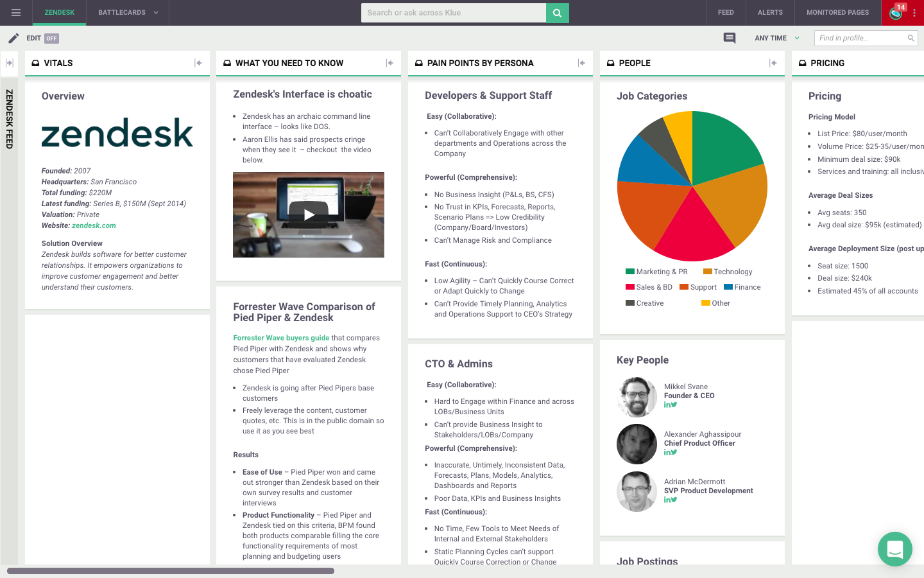Click the Developers & Support Staff heading

(488, 96)
